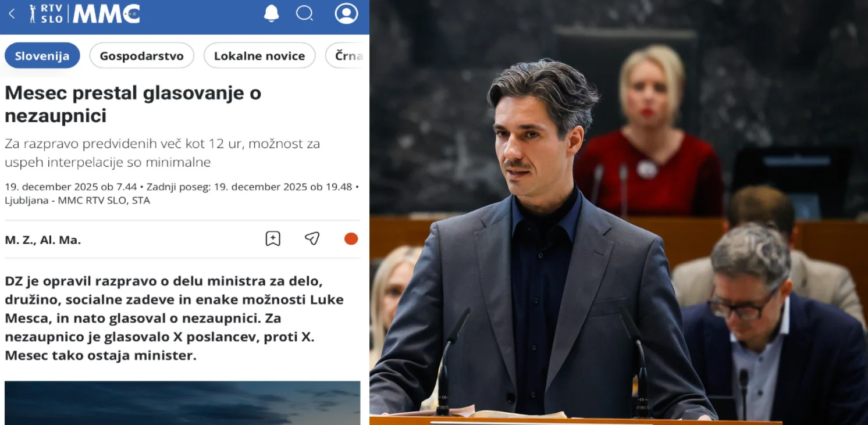
Task: Open the user profile icon
Action: click(346, 13)
